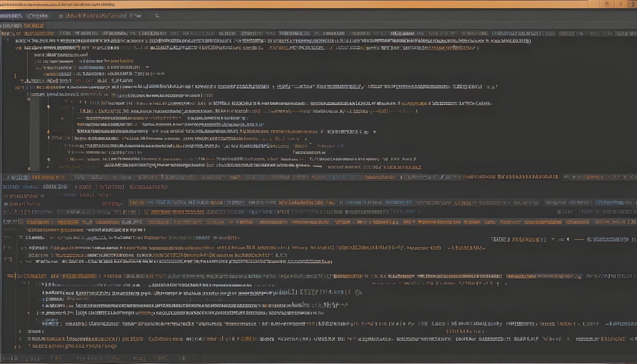Image resolution: width=637 pixels, height=364 pixels.
Task: Click the orange text label in the upper toolbar
Action: (96, 16)
